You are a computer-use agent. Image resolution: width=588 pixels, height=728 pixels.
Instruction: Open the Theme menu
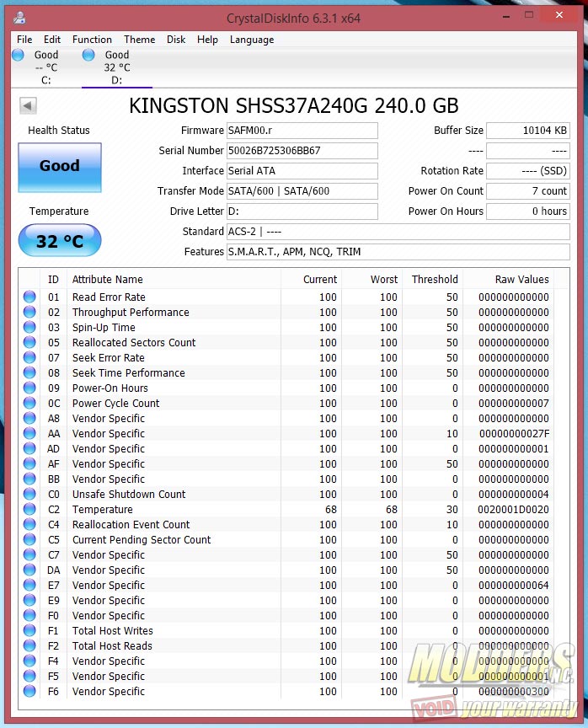coord(139,40)
